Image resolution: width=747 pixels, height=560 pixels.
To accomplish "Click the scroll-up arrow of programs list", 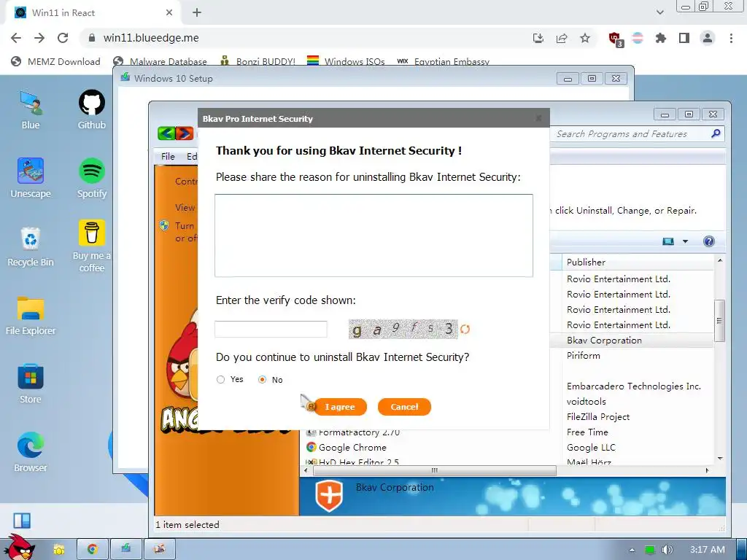I will [720, 260].
